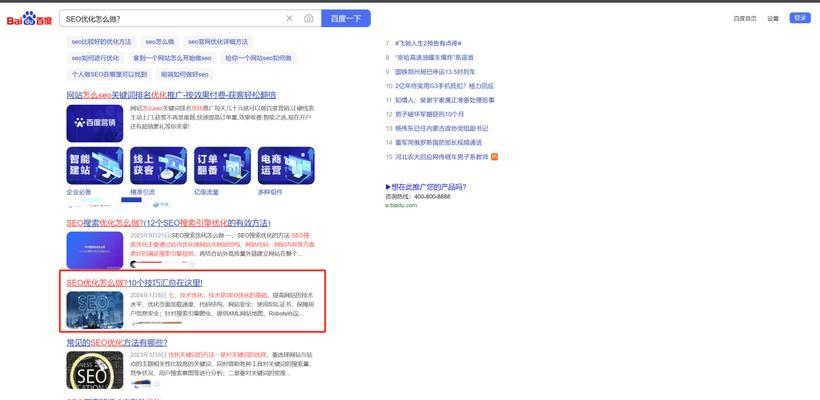Click the e.baidu.com green URL
The width and height of the screenshot is (820, 400).
[401, 205]
